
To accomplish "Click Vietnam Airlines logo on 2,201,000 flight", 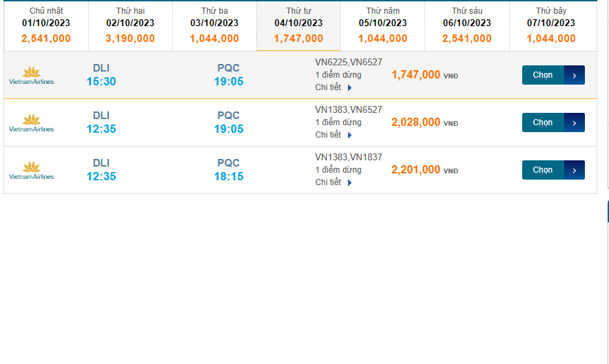I will (31, 170).
